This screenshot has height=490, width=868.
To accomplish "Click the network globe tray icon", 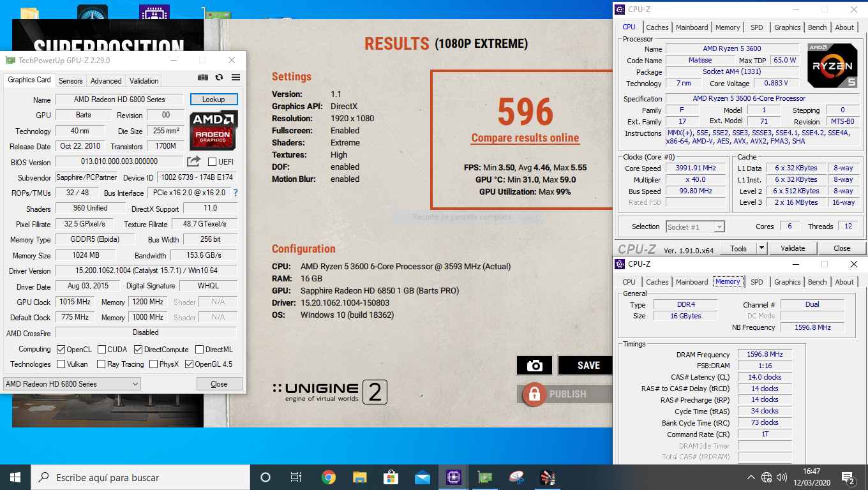I will (x=767, y=477).
